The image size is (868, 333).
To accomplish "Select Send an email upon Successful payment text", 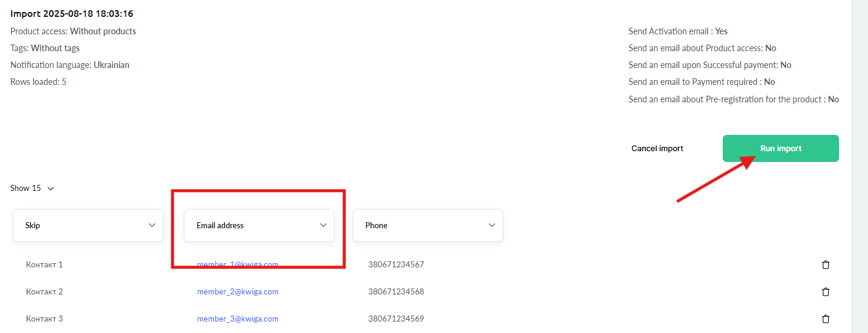I will tap(710, 65).
